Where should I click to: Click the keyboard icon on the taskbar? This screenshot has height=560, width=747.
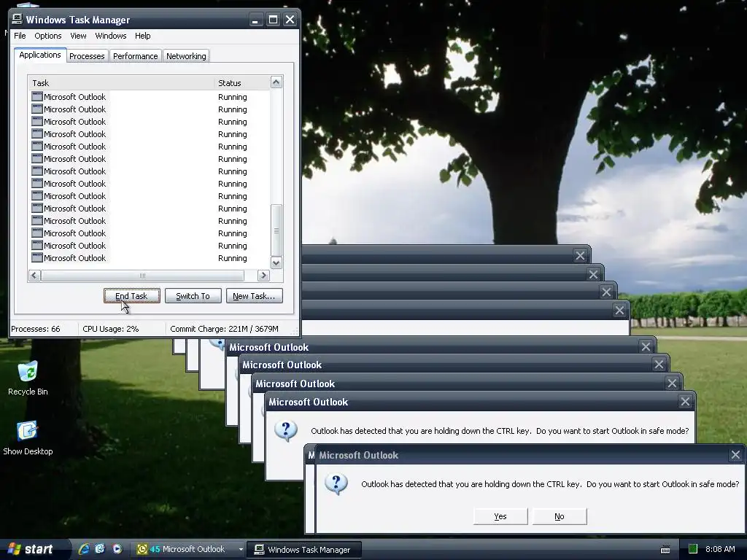pos(665,550)
